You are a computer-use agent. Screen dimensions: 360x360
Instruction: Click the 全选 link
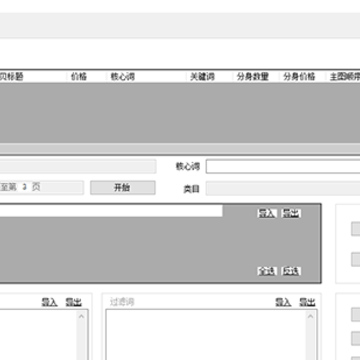267,271
